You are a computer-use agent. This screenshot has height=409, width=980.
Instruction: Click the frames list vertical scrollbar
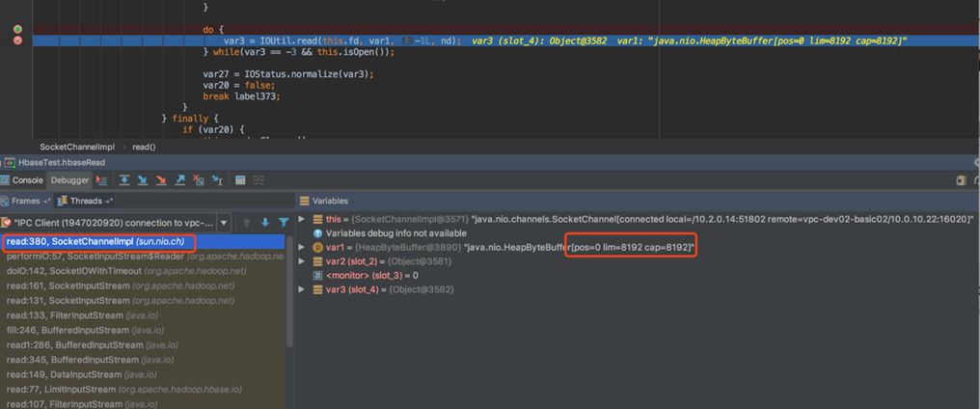[289, 291]
